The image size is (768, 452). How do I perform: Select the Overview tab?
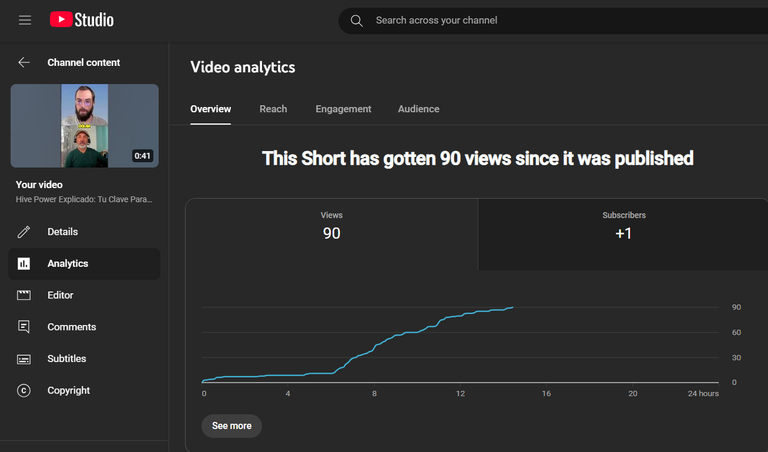click(x=211, y=109)
